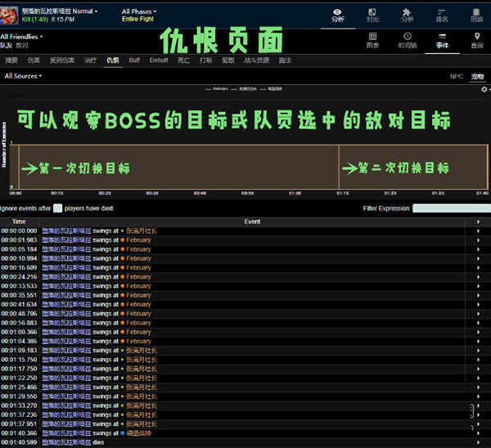Click target name in 00:01:17.750 row
The width and height of the screenshot is (491, 448).
point(142,369)
